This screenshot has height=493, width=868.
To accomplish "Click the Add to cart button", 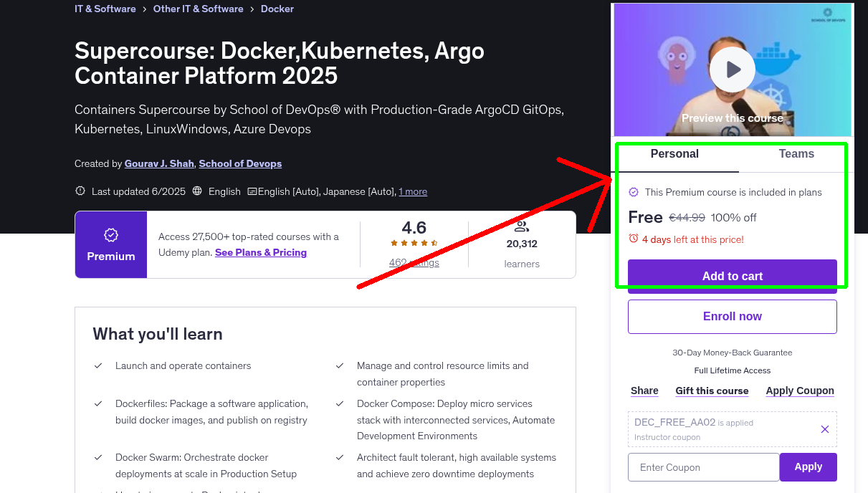I will (x=732, y=276).
